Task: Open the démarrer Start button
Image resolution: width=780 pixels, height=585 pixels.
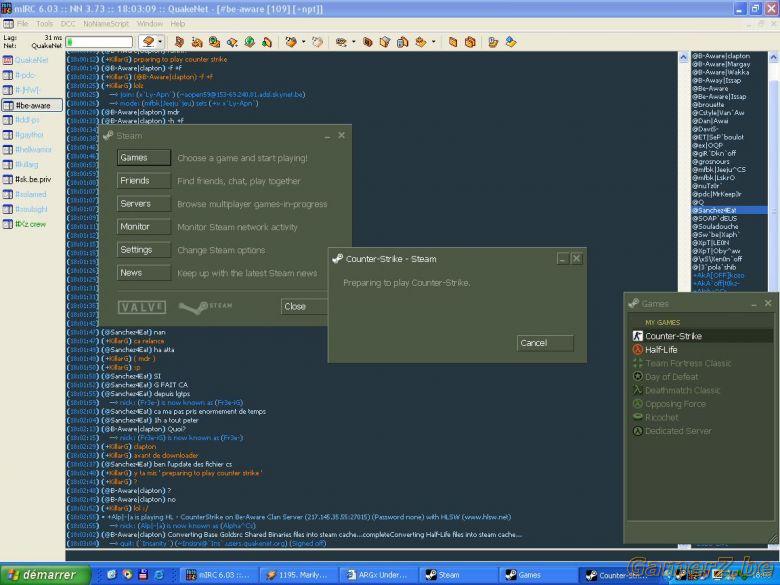Action: (x=46, y=575)
